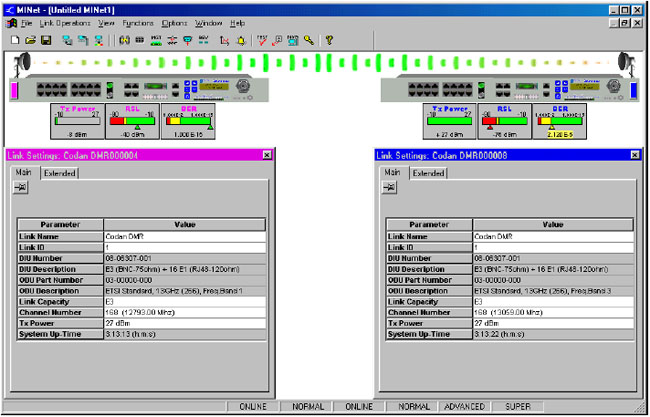Screen dimensions: 650x417
Task: Click the red arrow with document toolbar icon
Action: point(277,40)
